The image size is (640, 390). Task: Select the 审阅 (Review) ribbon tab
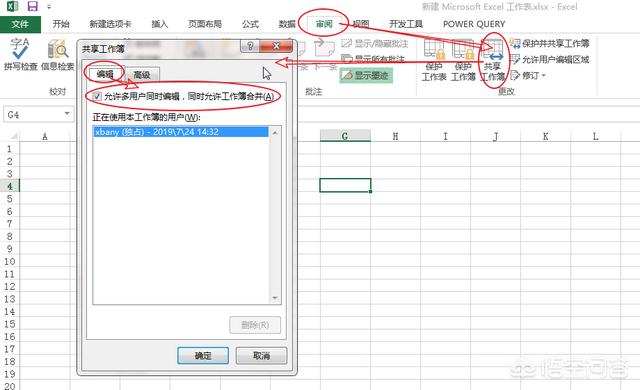[324, 24]
